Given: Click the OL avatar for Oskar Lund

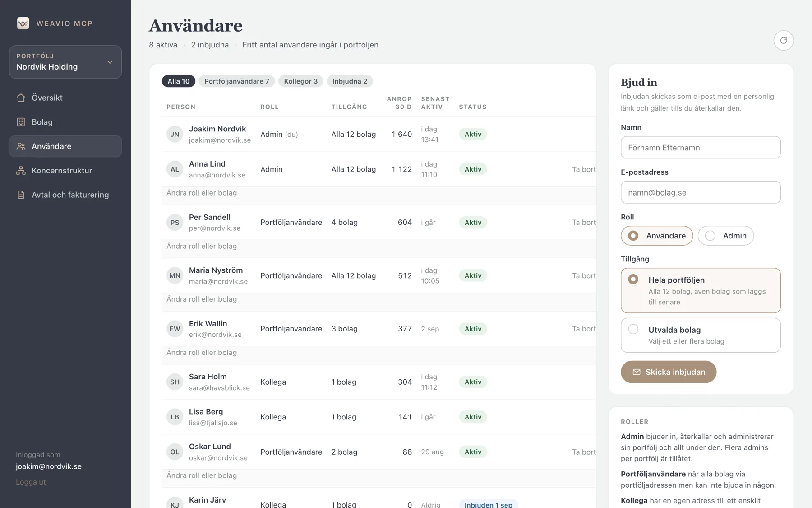Looking at the screenshot, I should (175, 452).
